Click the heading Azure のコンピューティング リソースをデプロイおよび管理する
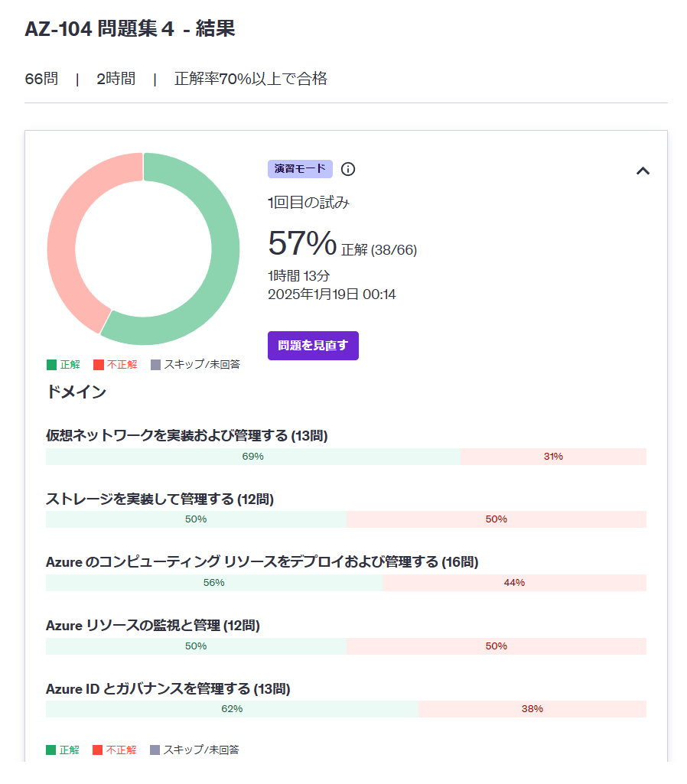 pos(262,562)
